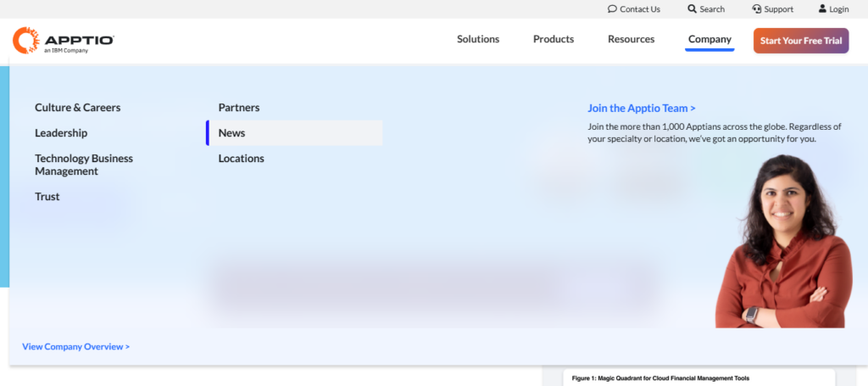Open the Partners page
Image resolution: width=868 pixels, height=386 pixels.
[x=238, y=108]
